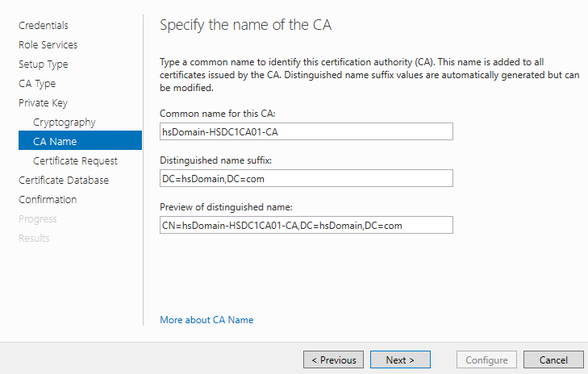588x374 pixels.
Task: Select Private Key step
Action: (43, 103)
